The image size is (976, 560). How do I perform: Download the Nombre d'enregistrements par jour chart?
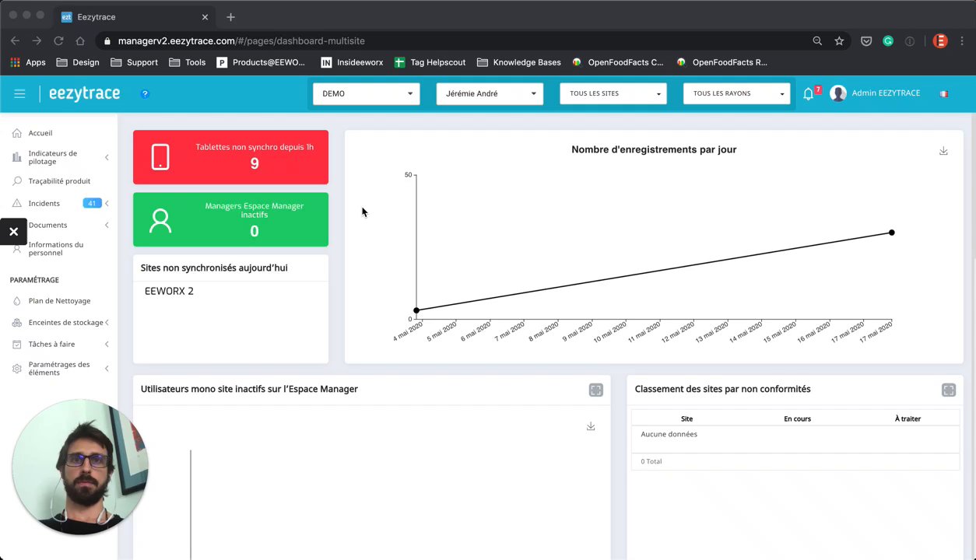(x=943, y=151)
